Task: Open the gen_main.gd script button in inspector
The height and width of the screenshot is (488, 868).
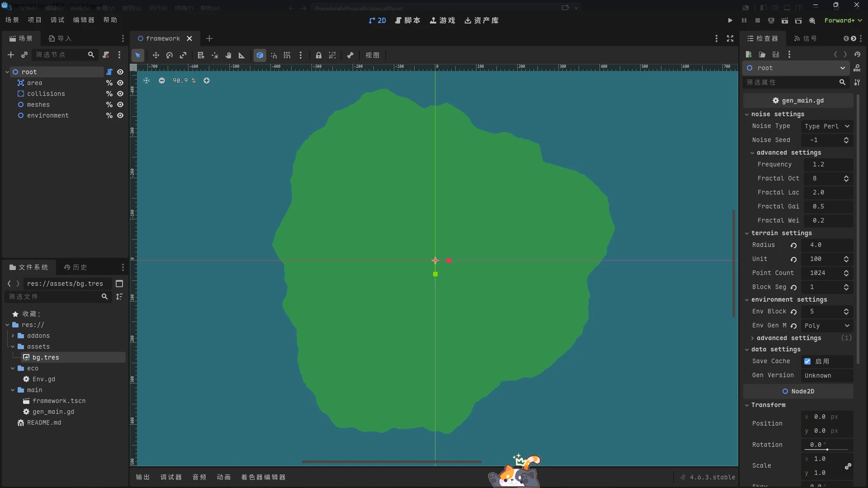Action: tap(798, 100)
